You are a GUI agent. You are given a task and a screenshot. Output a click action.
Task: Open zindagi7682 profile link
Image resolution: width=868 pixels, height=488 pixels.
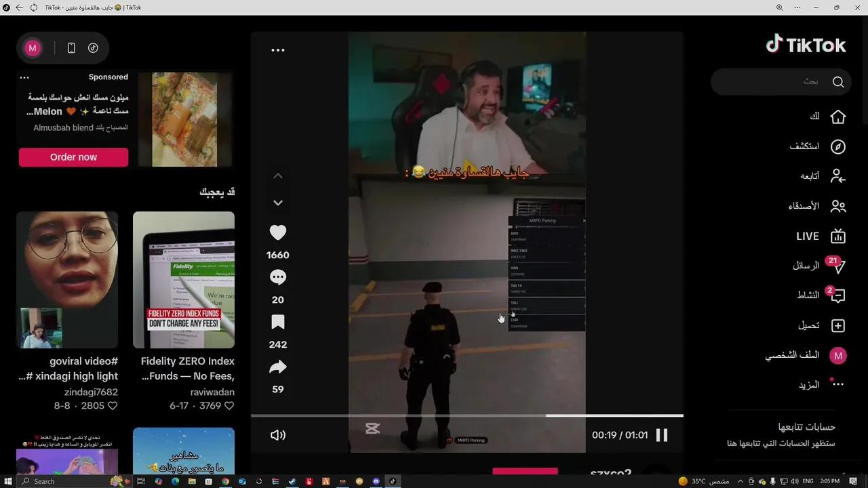pos(91,392)
